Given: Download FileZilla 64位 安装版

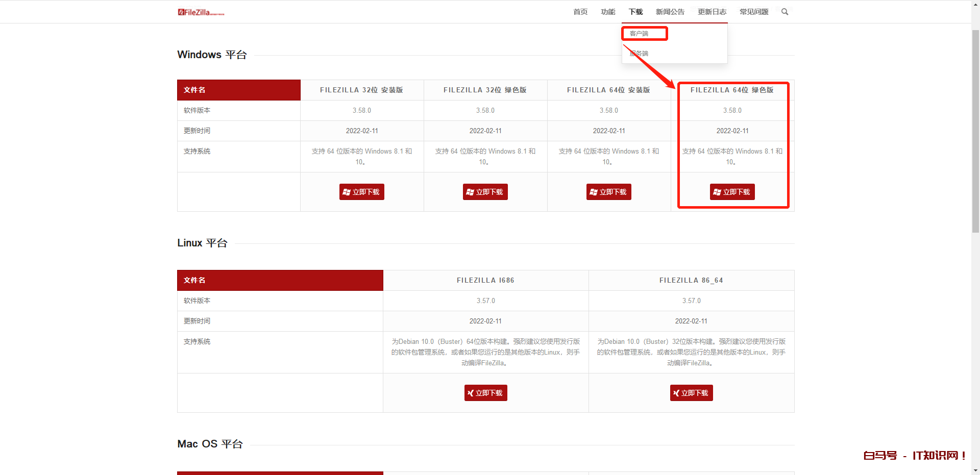Looking at the screenshot, I should (x=609, y=192).
